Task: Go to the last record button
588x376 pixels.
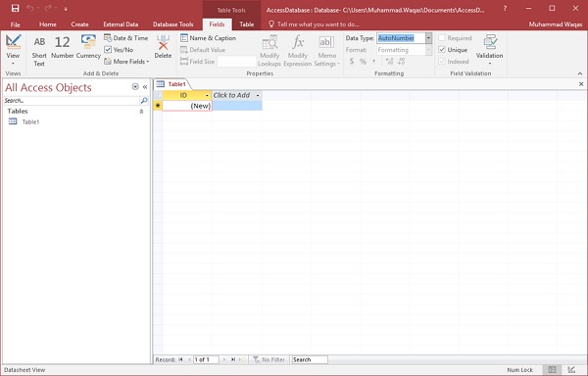Action: click(x=233, y=359)
